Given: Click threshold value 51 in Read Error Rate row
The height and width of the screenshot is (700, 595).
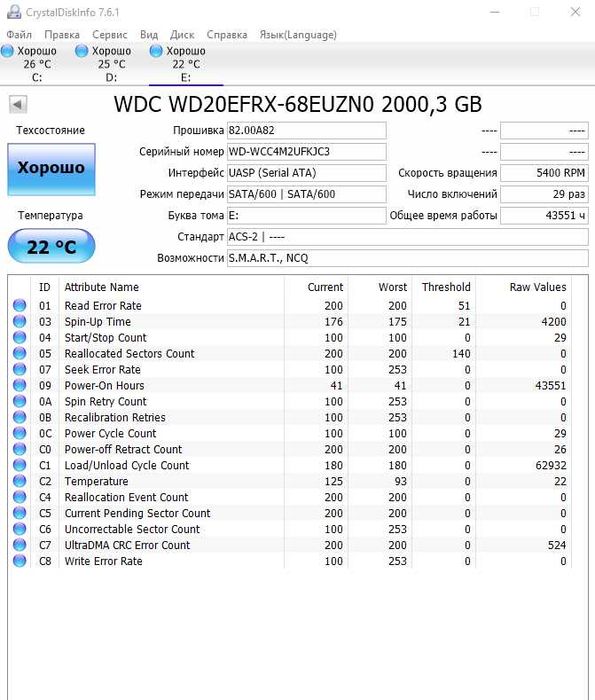Looking at the screenshot, I should (464, 306).
